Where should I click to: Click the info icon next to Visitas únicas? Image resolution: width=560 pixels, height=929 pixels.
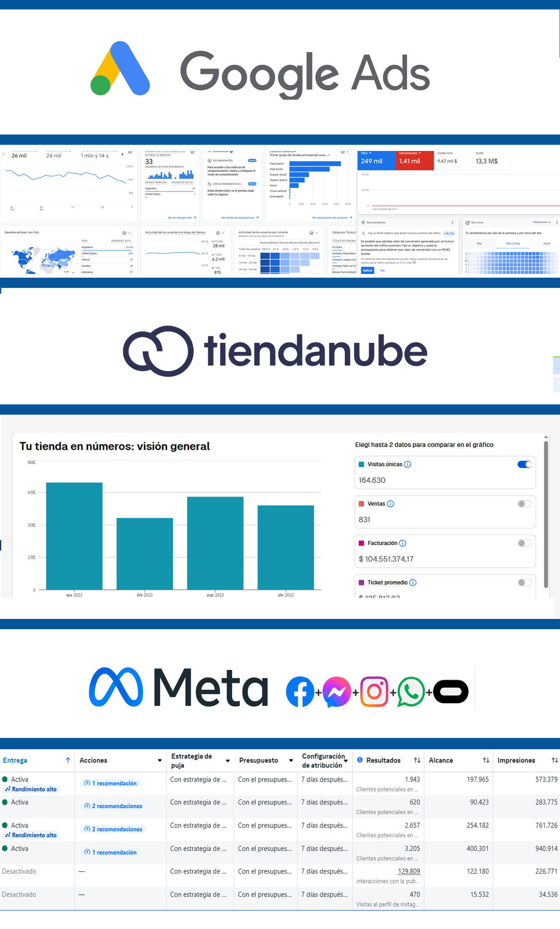407,464
